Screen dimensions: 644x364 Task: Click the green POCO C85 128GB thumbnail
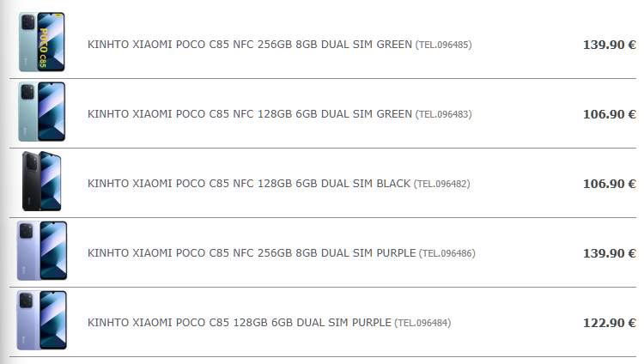tap(42, 112)
